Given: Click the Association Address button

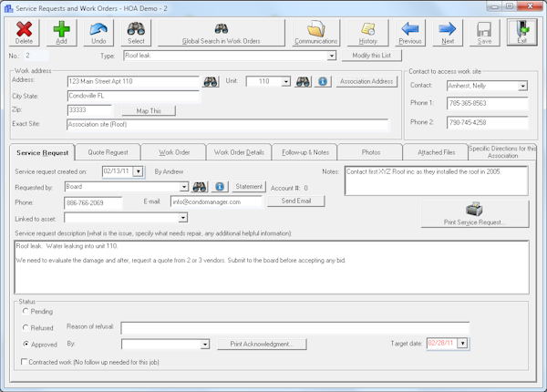Looking at the screenshot, I should point(366,82).
